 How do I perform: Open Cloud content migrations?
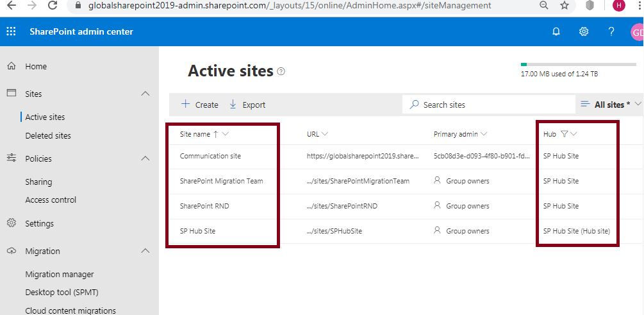(x=70, y=311)
